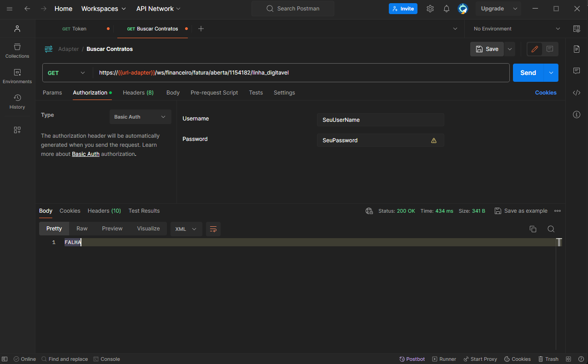Go back with the left arrow
Viewport: 588px width, 364px height.
27,9
